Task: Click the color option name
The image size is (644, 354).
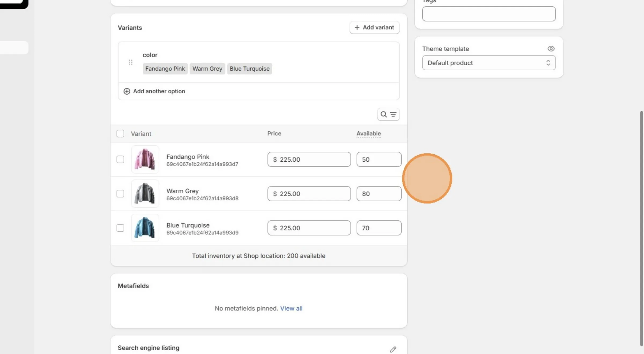Action: [150, 55]
